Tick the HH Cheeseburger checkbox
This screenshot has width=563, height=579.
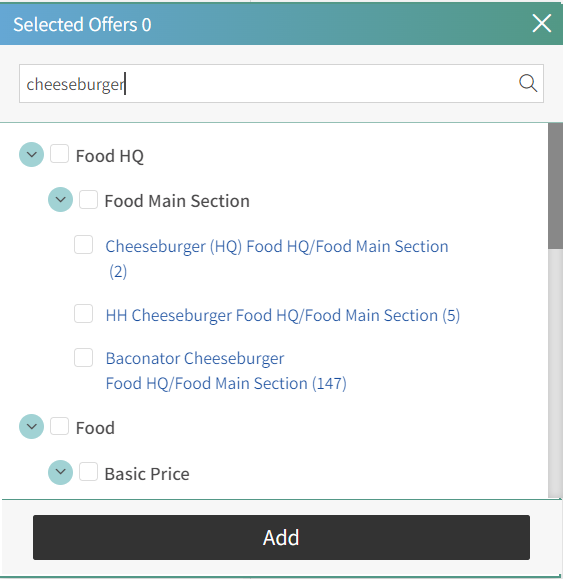point(83,314)
